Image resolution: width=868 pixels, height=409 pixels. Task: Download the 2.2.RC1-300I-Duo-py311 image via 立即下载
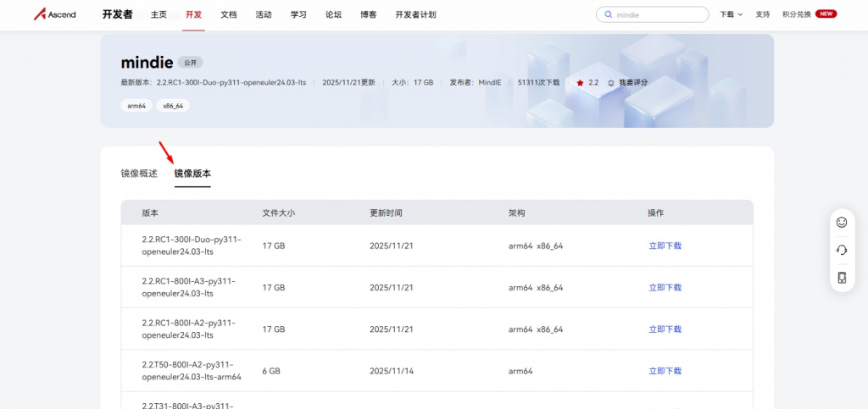[x=665, y=246]
